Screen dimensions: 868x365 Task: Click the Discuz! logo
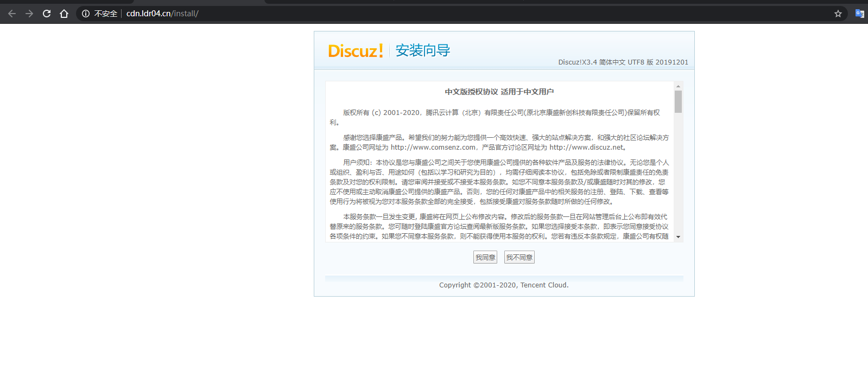356,51
